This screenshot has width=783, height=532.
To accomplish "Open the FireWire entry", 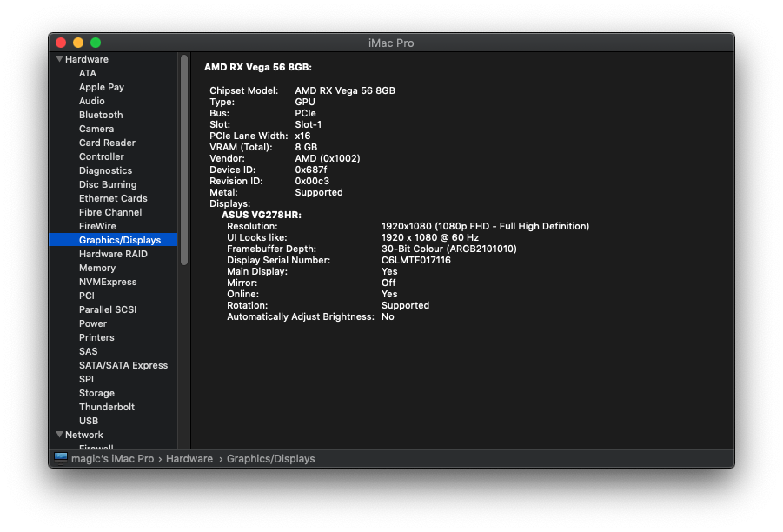I will tap(97, 226).
